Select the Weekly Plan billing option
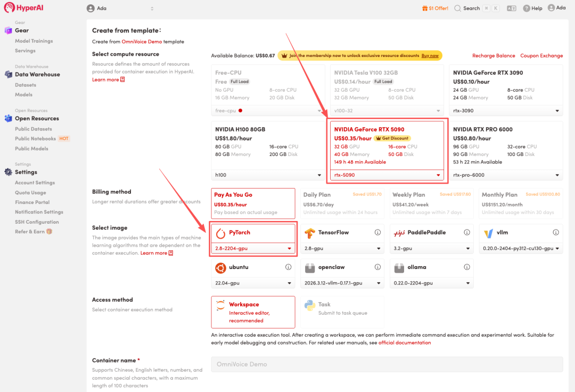 (x=431, y=203)
